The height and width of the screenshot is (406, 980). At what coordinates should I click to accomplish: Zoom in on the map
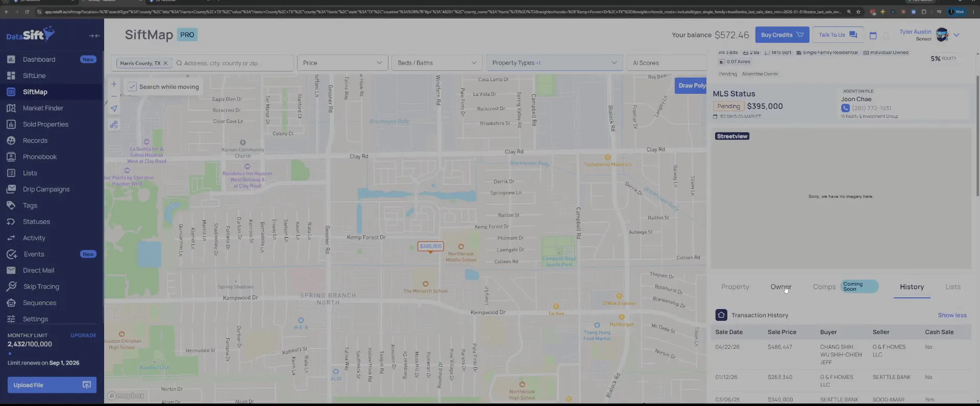(x=114, y=84)
